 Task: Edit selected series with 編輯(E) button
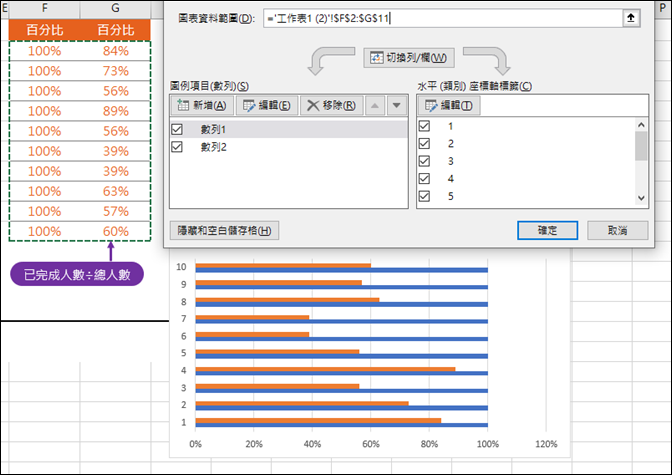[x=267, y=105]
